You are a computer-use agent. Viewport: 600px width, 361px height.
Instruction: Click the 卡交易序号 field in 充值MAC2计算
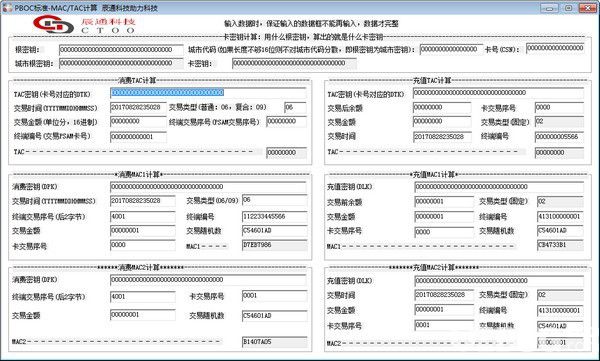pos(444,325)
